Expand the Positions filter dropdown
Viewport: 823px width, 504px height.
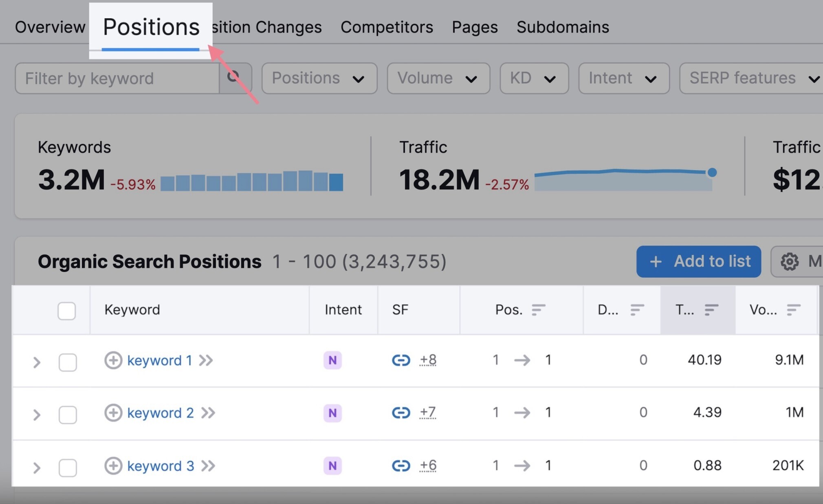coord(316,78)
